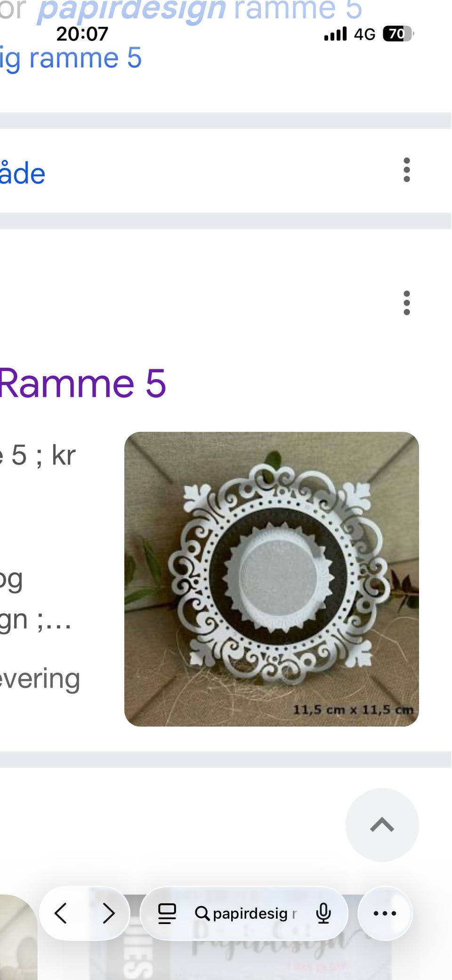Click the '5 ; kr' snippet text

tap(43, 455)
